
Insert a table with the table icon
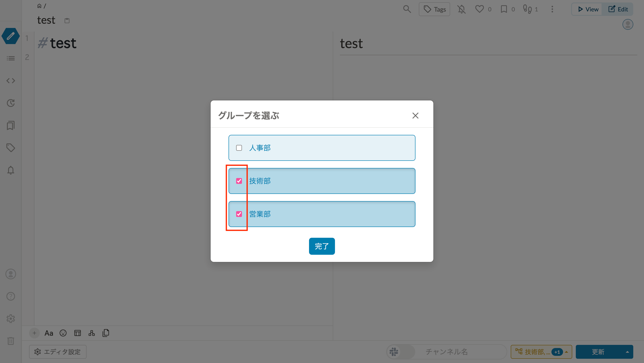pos(78,333)
